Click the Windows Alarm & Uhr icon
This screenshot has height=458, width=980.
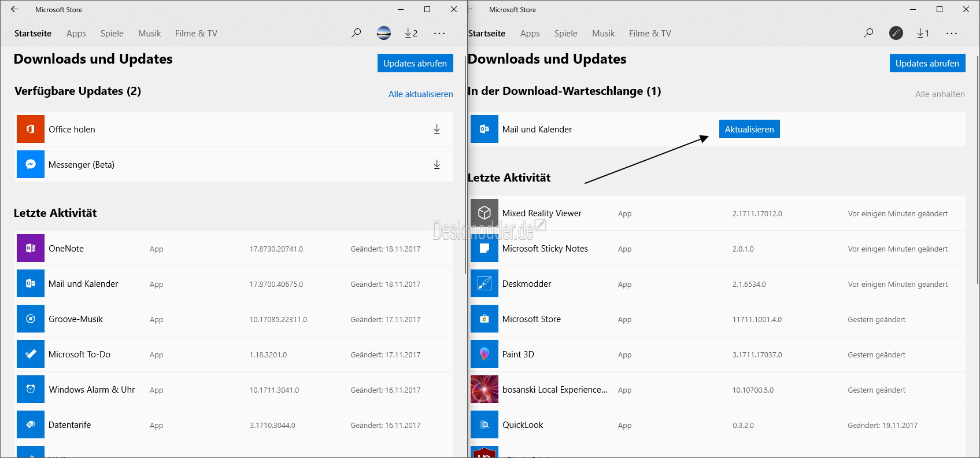click(x=31, y=389)
